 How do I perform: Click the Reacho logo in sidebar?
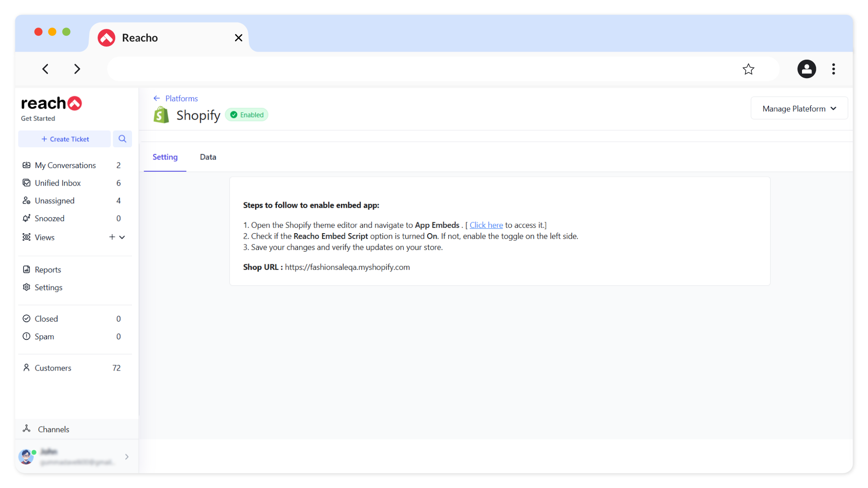tap(52, 103)
